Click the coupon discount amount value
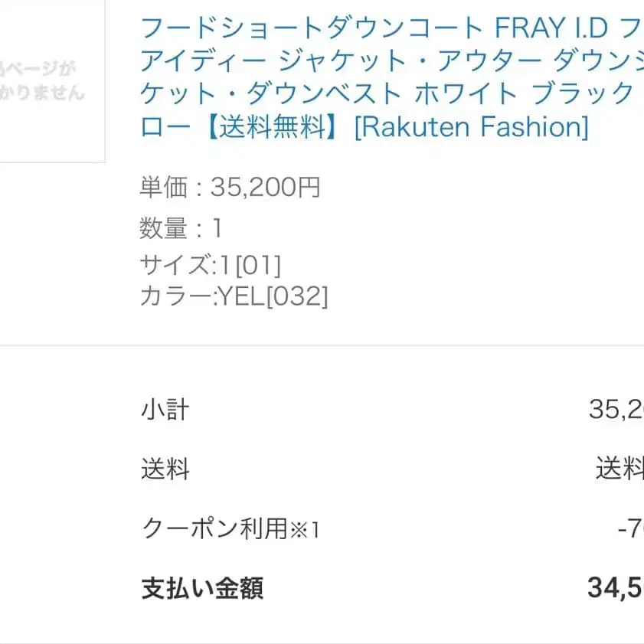The height and width of the screenshot is (644, 644). [x=629, y=528]
